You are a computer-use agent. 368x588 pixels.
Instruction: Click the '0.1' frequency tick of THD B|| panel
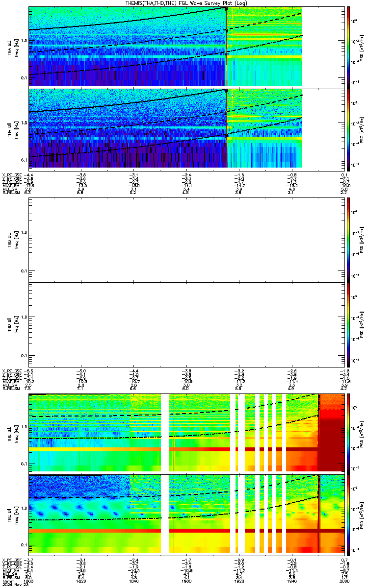click(x=24, y=356)
